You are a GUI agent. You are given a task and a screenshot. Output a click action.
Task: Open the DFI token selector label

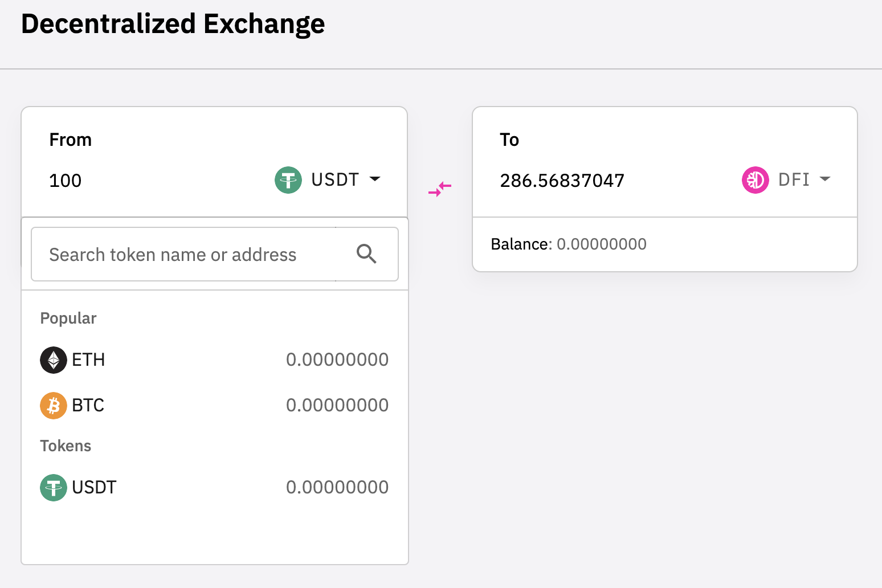pos(794,180)
